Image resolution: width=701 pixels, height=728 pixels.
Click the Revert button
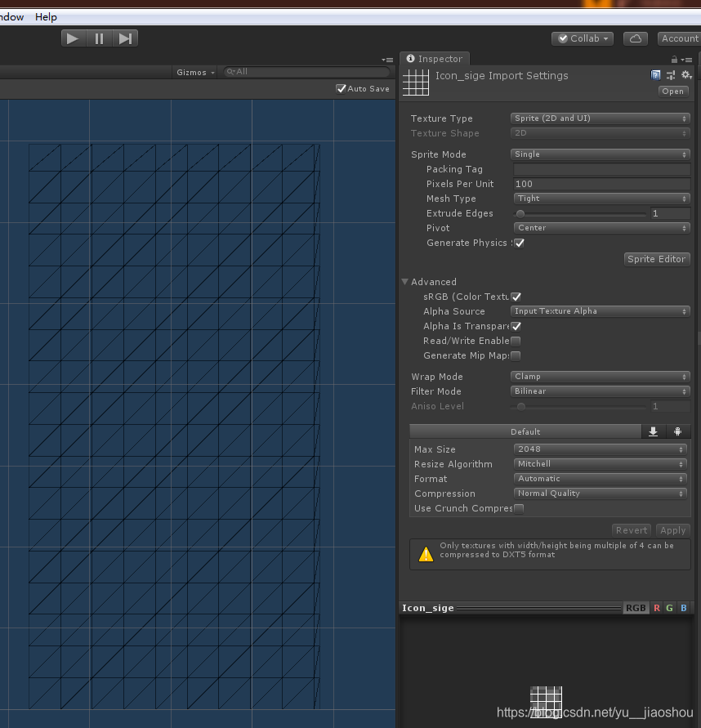point(632,530)
